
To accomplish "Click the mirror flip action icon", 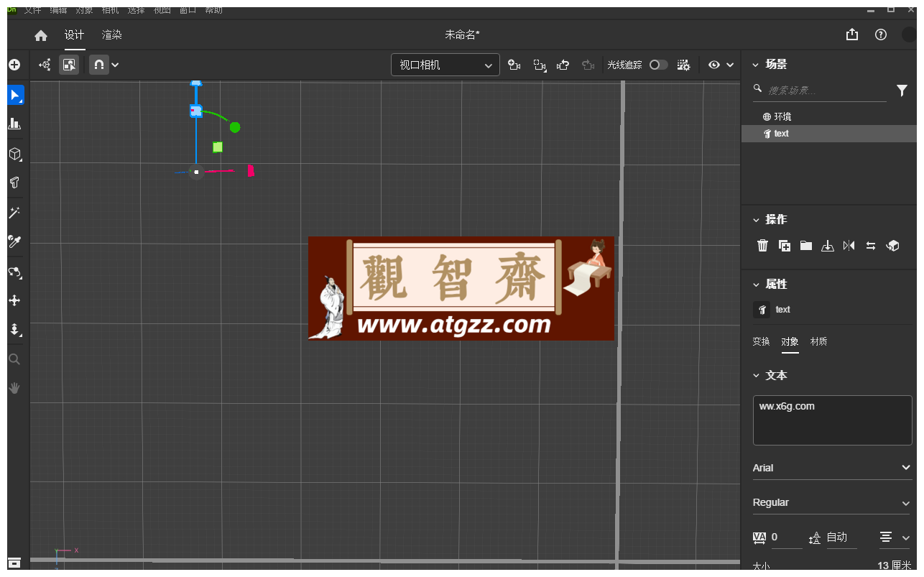I will click(x=849, y=246).
